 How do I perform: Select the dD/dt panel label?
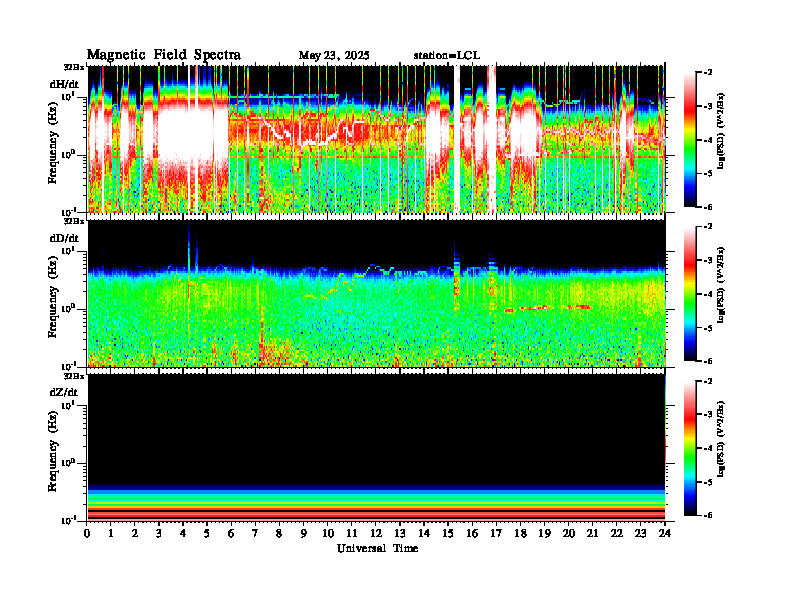point(64,238)
